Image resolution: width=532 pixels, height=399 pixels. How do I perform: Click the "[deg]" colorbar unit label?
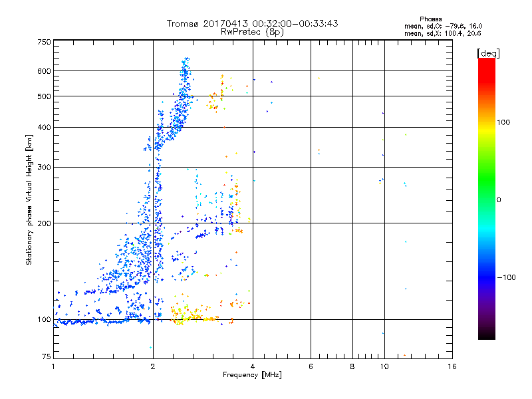point(489,53)
